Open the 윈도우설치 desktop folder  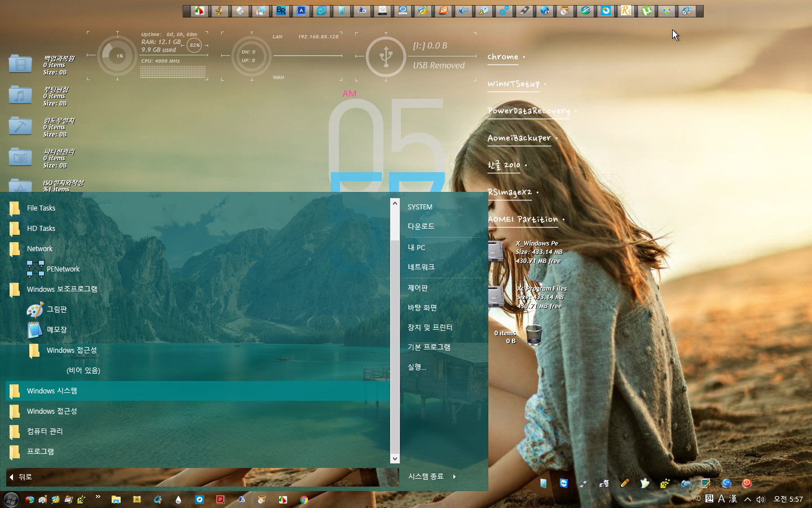(x=20, y=126)
